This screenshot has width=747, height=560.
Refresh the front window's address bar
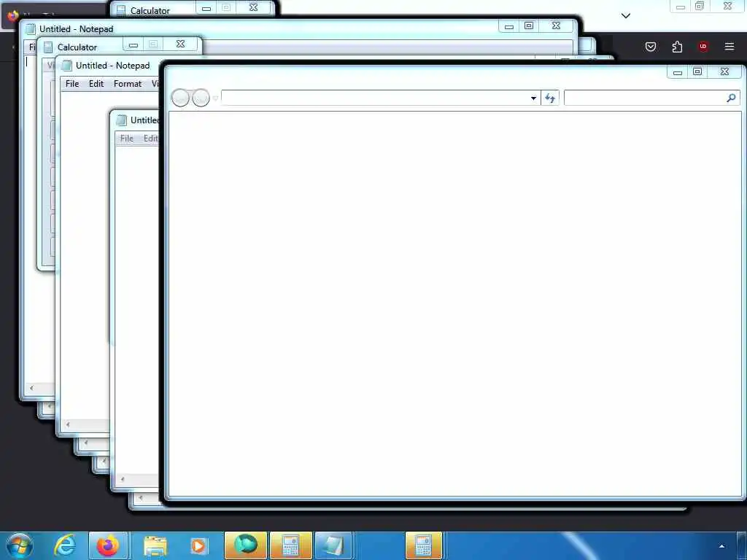point(550,98)
